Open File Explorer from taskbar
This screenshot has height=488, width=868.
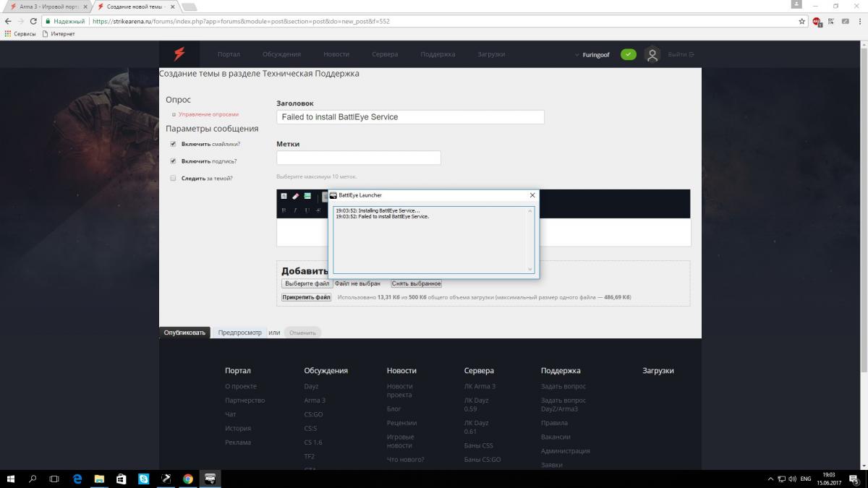coord(99,479)
